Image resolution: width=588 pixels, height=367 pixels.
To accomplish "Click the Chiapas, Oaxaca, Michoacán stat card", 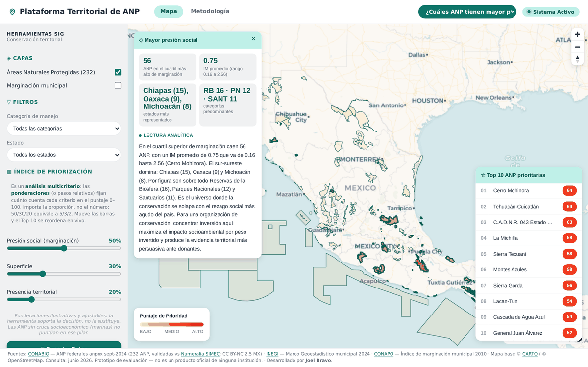I will [x=168, y=105].
